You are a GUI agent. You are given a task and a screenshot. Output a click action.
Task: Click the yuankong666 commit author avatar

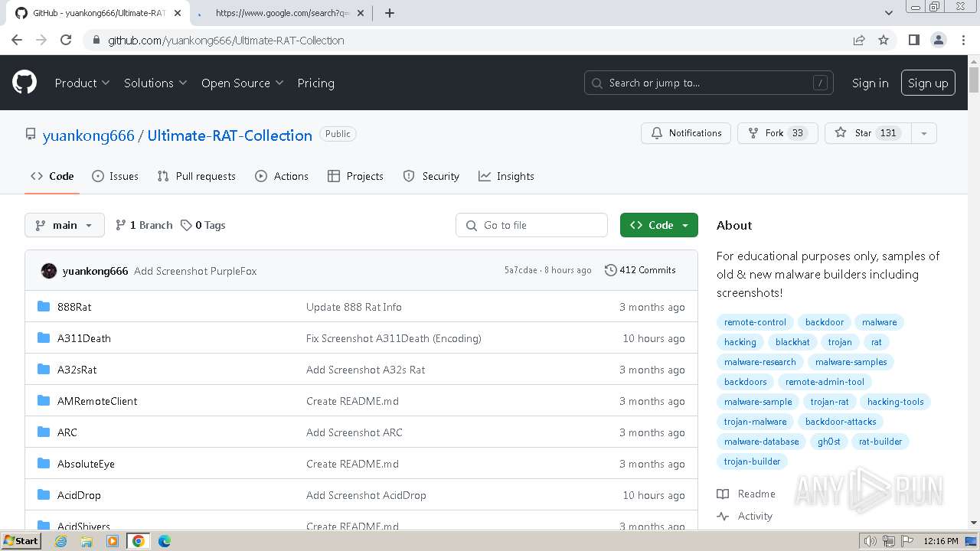(x=49, y=271)
